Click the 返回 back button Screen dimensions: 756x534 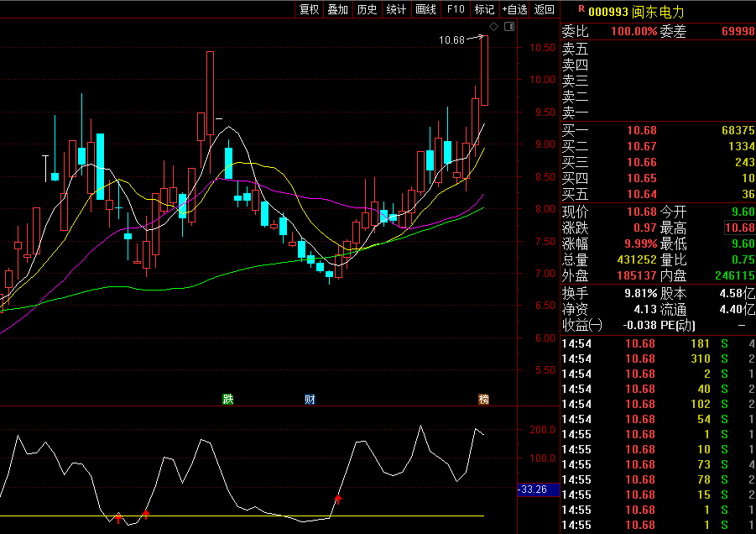pyautogui.click(x=545, y=9)
